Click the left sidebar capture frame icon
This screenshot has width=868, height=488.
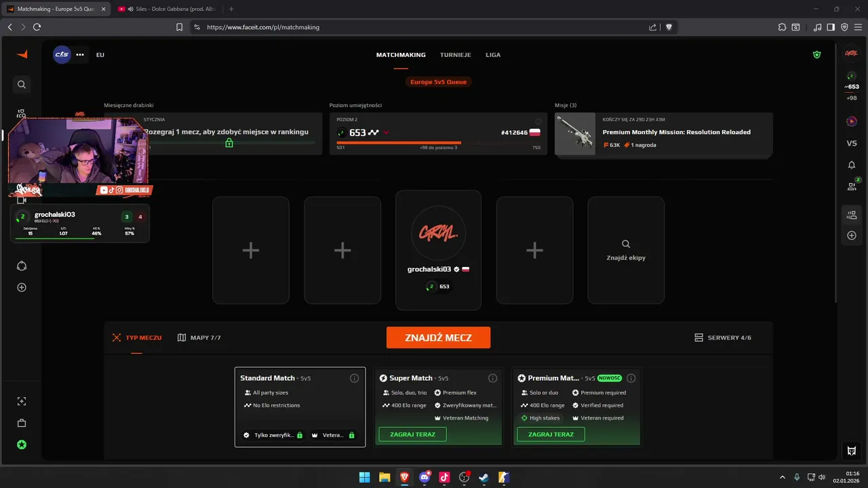pos(22,401)
